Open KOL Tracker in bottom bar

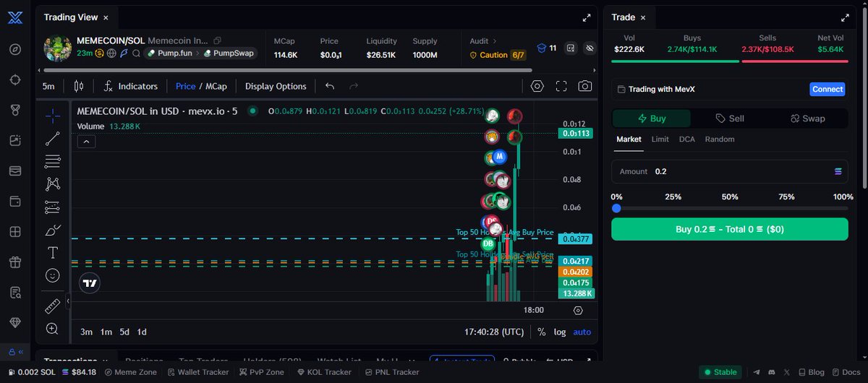pos(324,372)
